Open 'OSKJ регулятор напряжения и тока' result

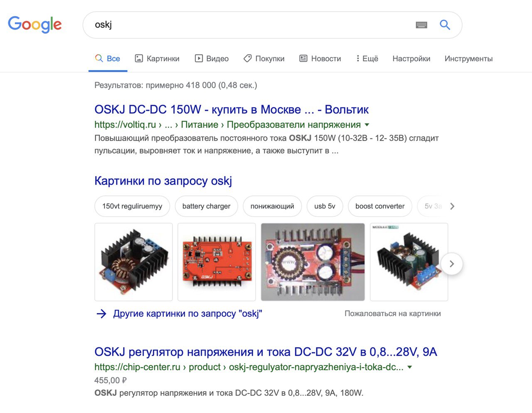pos(266,352)
